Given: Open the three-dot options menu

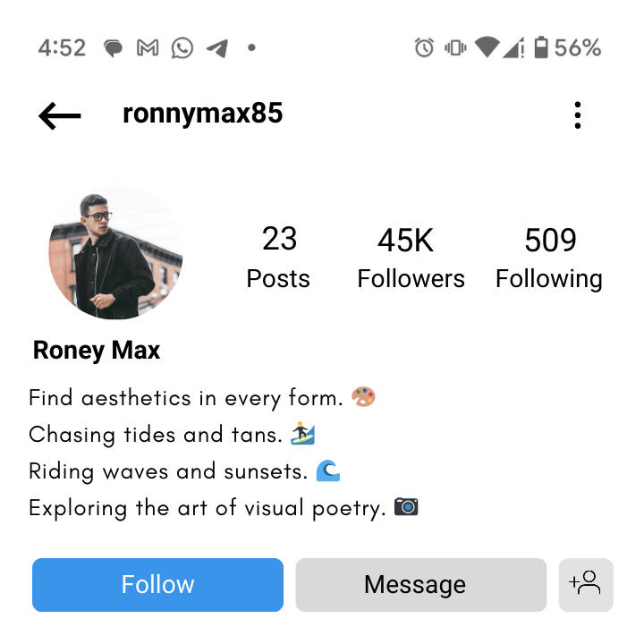Looking at the screenshot, I should tap(578, 115).
